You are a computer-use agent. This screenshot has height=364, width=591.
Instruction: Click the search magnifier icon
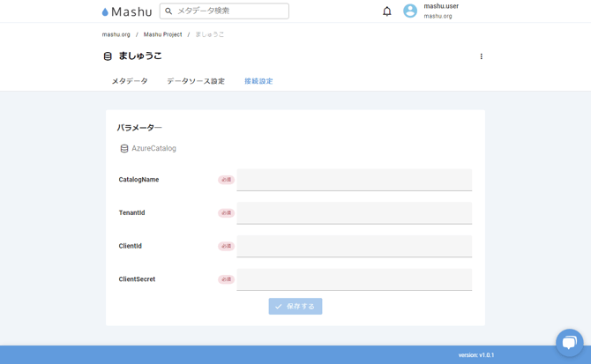(x=168, y=11)
